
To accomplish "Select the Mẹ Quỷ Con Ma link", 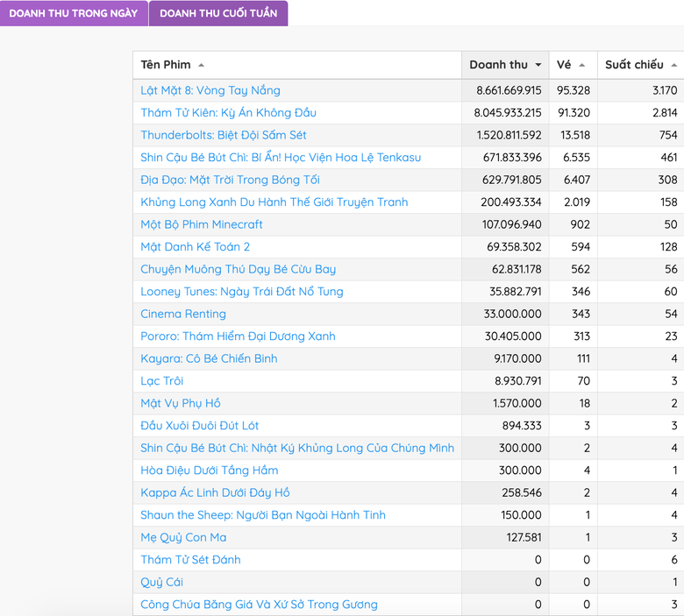I will pyautogui.click(x=183, y=537).
